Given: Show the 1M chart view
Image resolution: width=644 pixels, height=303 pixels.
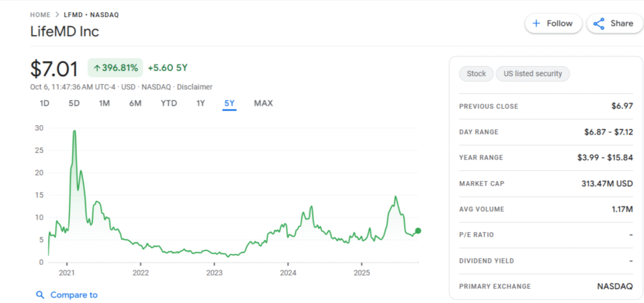Looking at the screenshot, I should coord(104,103).
